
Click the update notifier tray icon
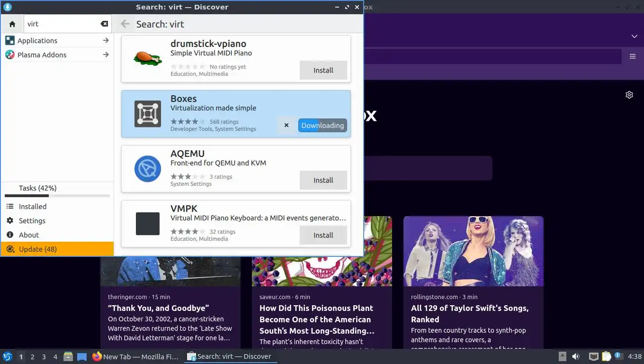pyautogui.click(x=618, y=355)
